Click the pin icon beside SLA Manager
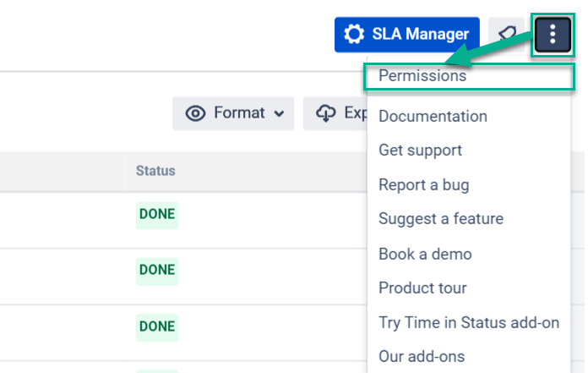 [x=506, y=35]
